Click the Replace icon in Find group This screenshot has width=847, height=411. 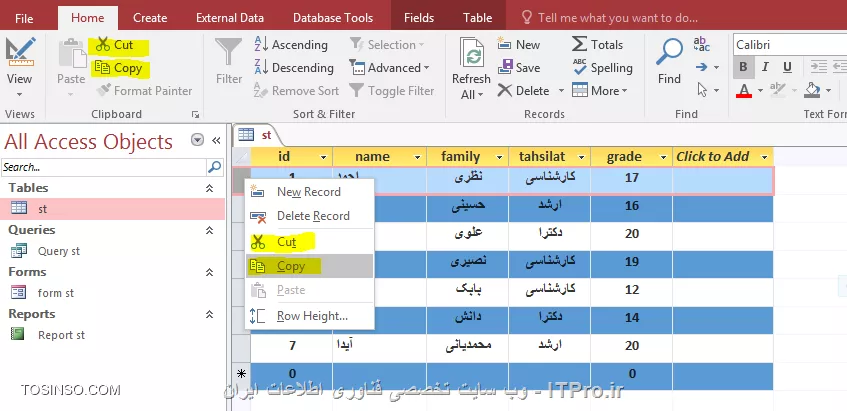(x=702, y=44)
